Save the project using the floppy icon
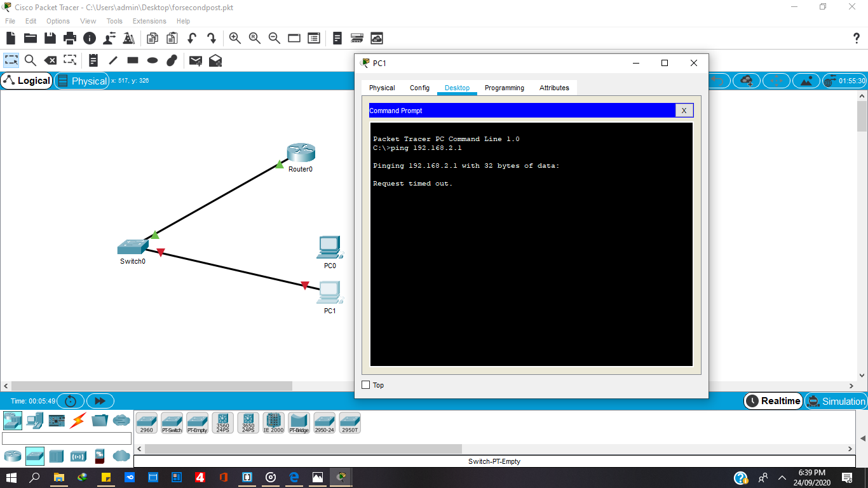868x488 pixels. point(50,38)
